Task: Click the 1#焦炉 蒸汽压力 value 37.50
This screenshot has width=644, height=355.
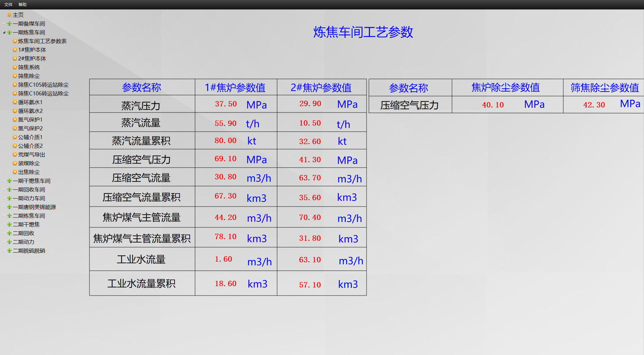Action: [x=226, y=104]
